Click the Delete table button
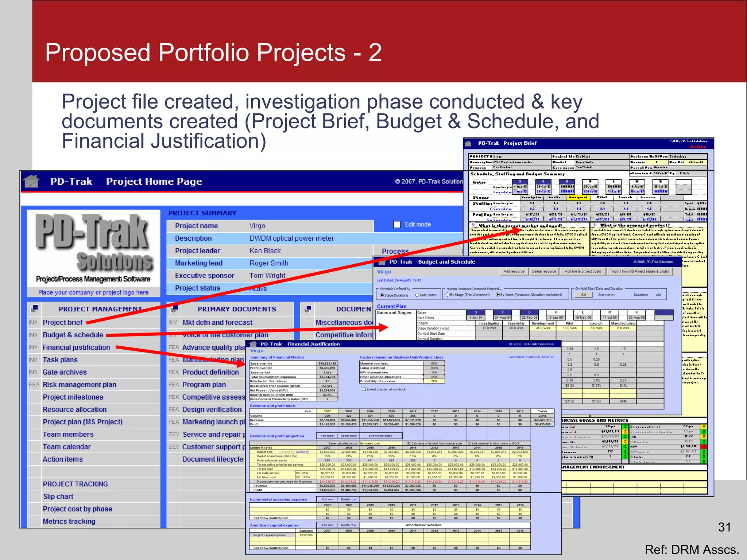The height and width of the screenshot is (560, 747). coord(349,436)
